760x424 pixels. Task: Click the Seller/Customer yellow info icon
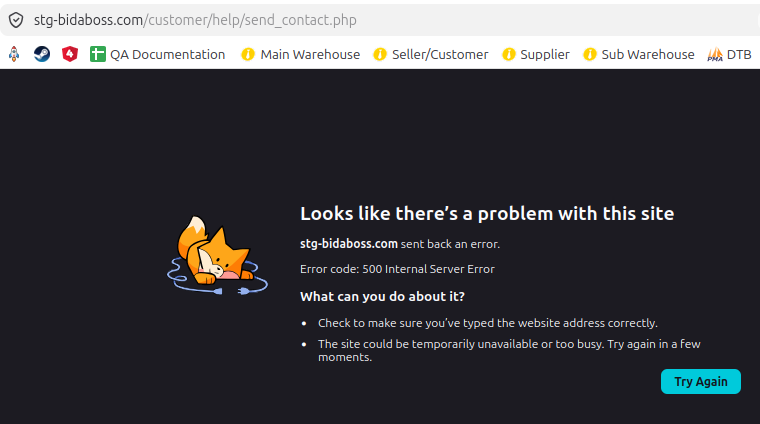[x=380, y=54]
